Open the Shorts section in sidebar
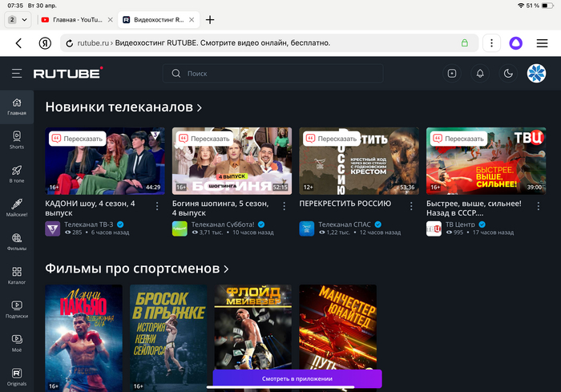Viewport: 561px width, 392px height. [17, 139]
